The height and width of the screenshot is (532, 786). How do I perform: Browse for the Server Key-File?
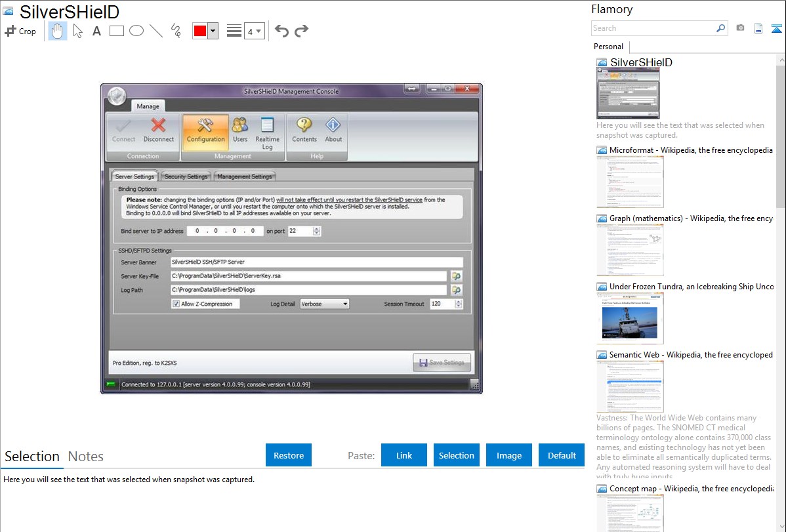(x=456, y=276)
